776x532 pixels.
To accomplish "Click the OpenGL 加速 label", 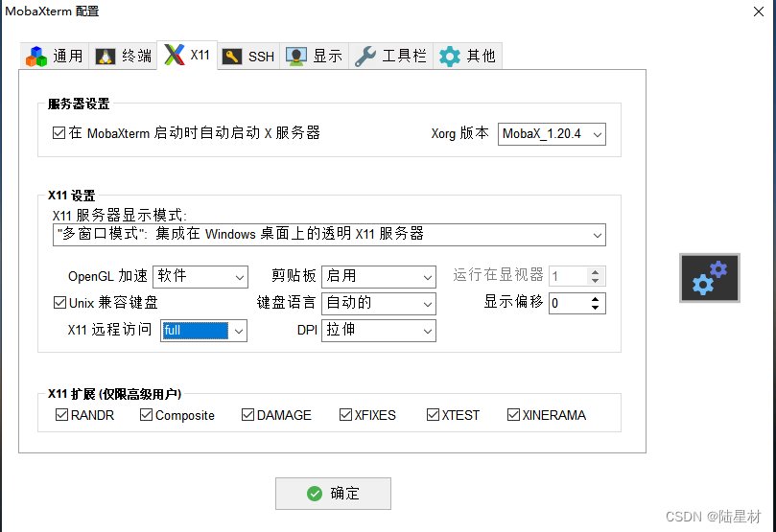I will 107,276.
